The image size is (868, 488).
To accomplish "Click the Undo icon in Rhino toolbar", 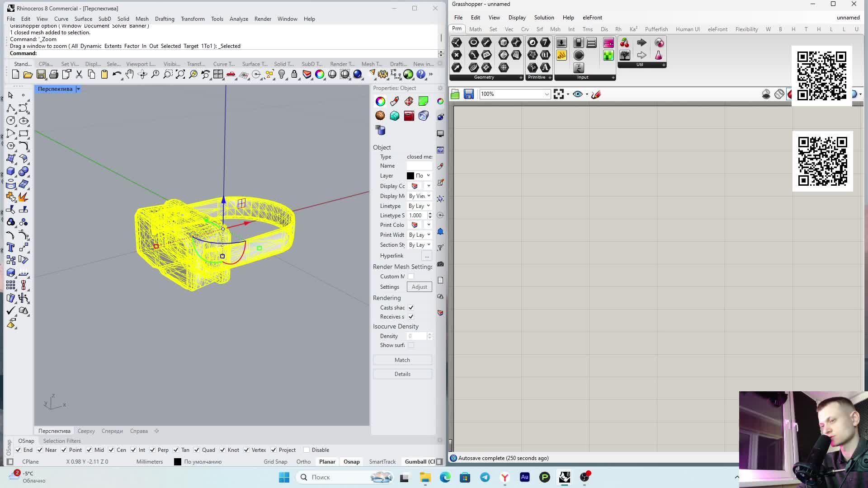I will click(x=116, y=75).
